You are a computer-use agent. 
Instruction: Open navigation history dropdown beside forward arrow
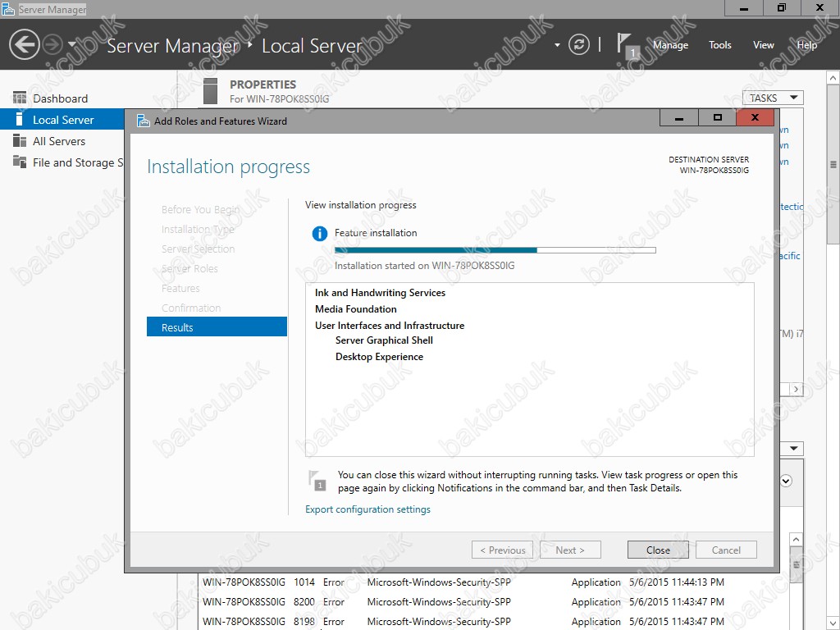72,44
